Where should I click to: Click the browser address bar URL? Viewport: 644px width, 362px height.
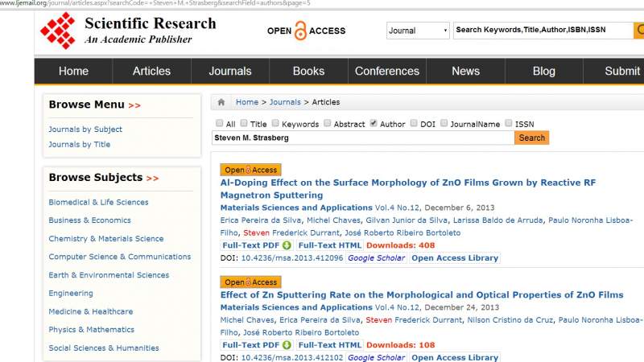[x=155, y=3]
